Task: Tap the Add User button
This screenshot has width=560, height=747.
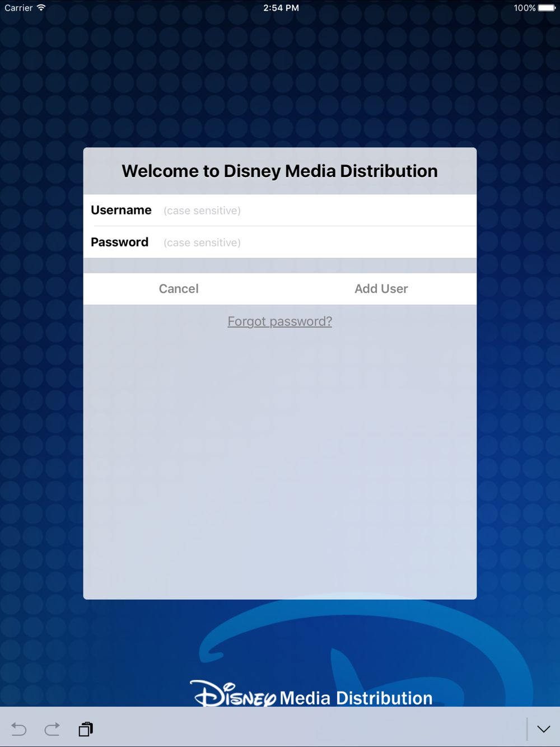Action: (381, 289)
